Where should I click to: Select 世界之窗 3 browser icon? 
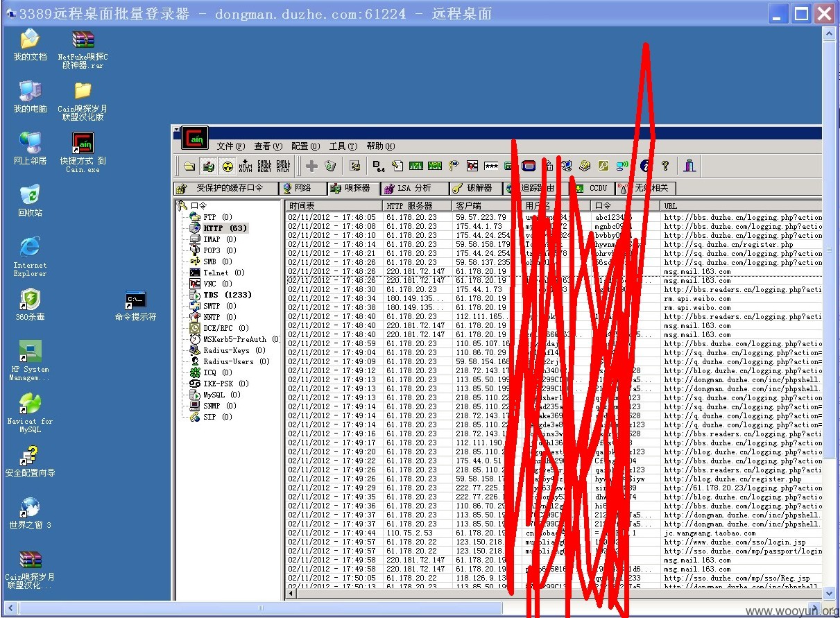[30, 513]
